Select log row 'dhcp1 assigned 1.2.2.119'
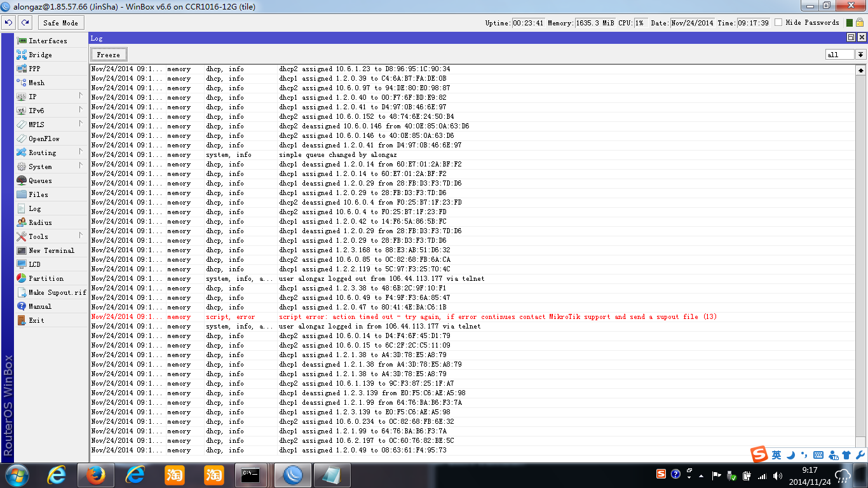The width and height of the screenshot is (868, 488). click(x=473, y=269)
